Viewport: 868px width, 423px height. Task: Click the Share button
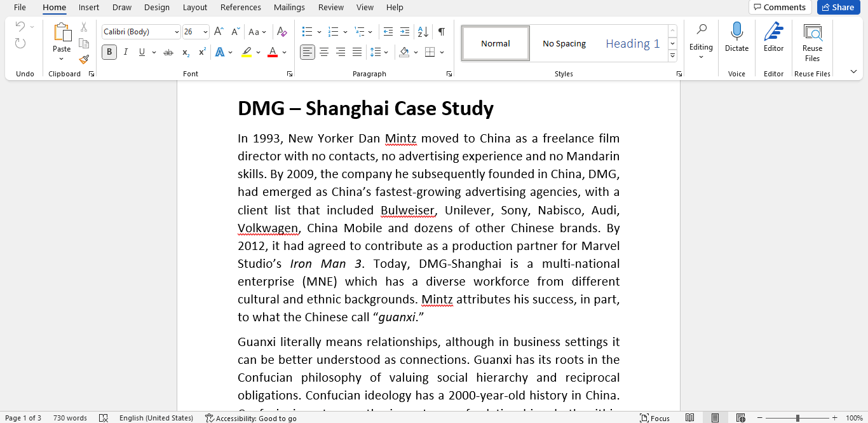838,7
